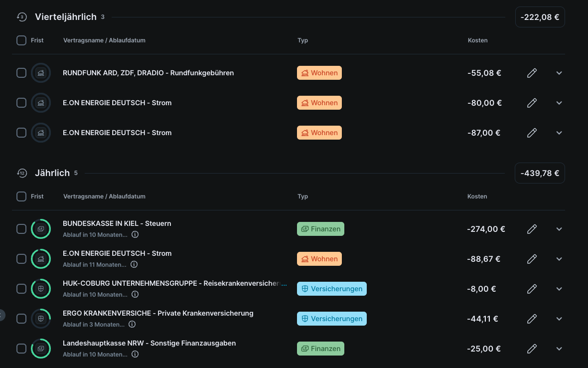Image resolution: width=588 pixels, height=368 pixels.
Task: Tick the checkbox for HUK-COBURG row
Action: (21, 289)
